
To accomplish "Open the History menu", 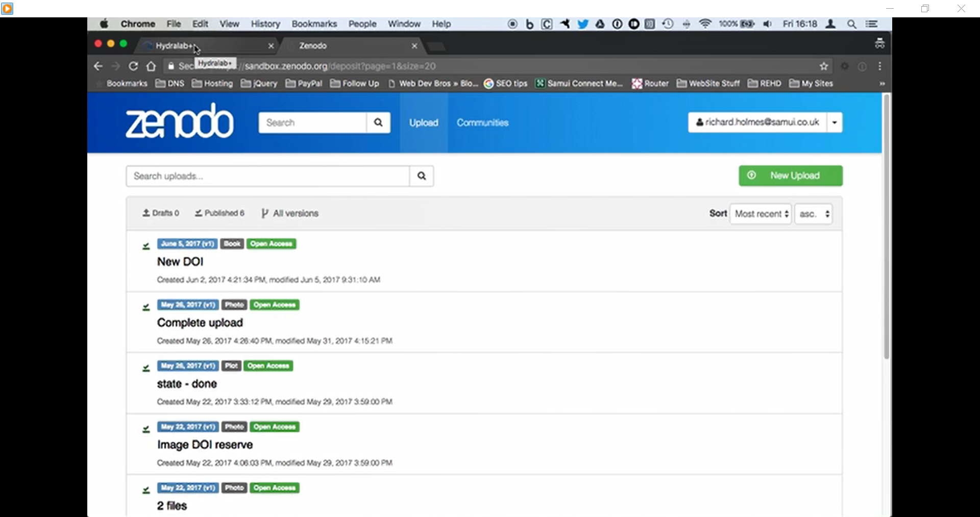I will coord(265,23).
